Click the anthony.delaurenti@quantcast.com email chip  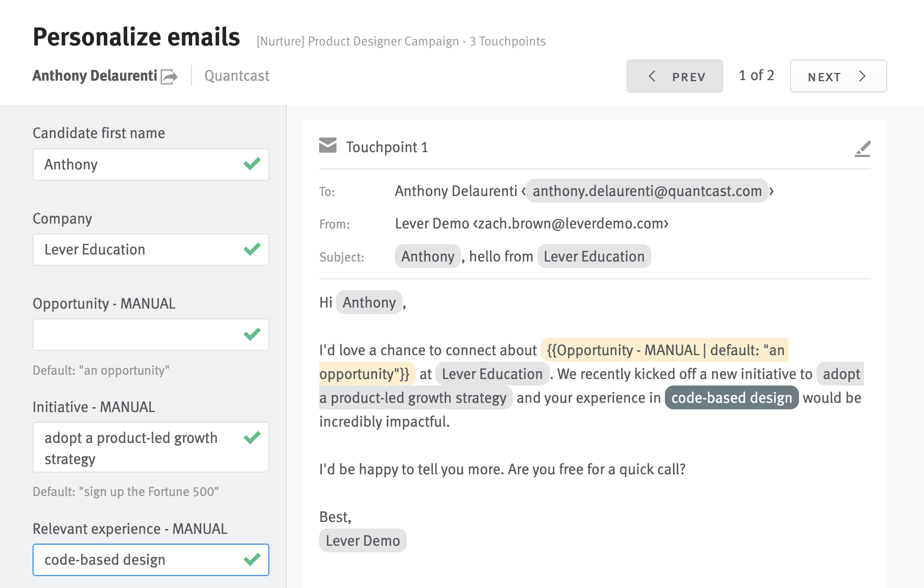pyautogui.click(x=647, y=191)
